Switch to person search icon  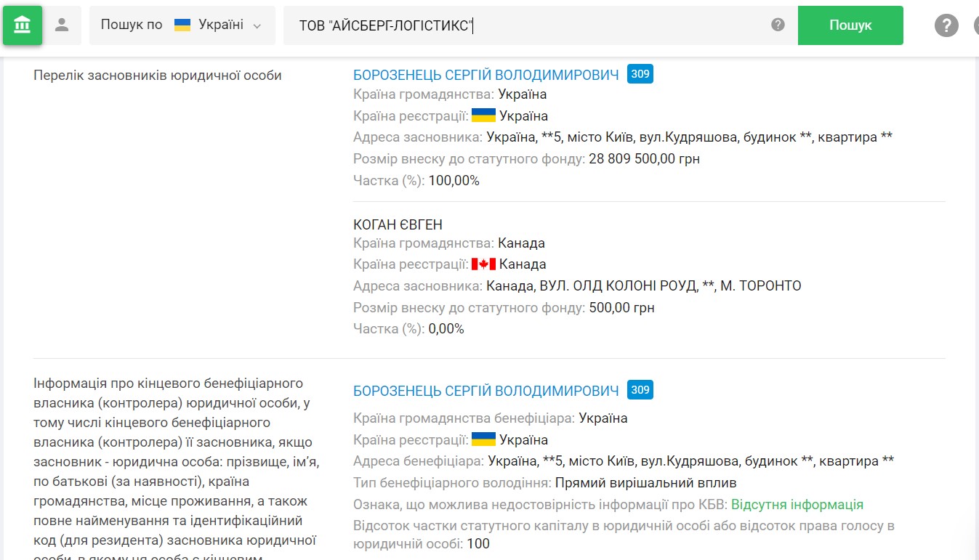coord(62,25)
